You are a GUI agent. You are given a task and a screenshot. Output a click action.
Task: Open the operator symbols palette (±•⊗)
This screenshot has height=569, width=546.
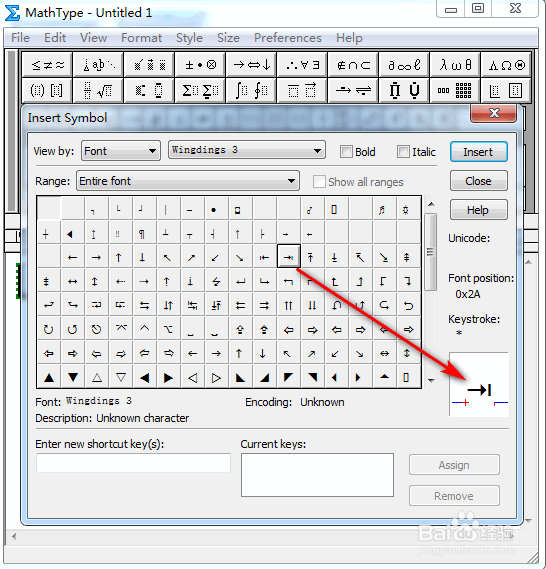tap(200, 65)
